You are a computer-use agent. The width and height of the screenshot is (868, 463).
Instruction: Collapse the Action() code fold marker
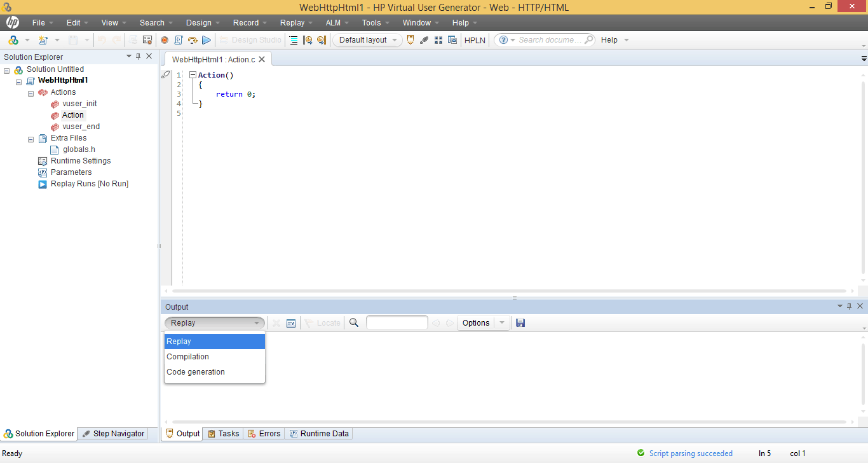coord(193,75)
